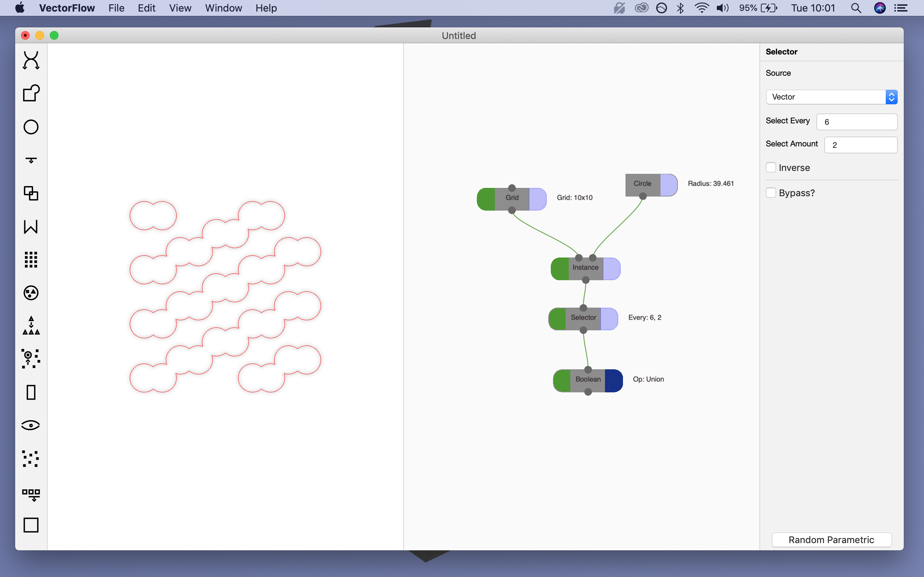This screenshot has height=577, width=924.
Task: Click the boolean overlapping squares icon
Action: 31,194
